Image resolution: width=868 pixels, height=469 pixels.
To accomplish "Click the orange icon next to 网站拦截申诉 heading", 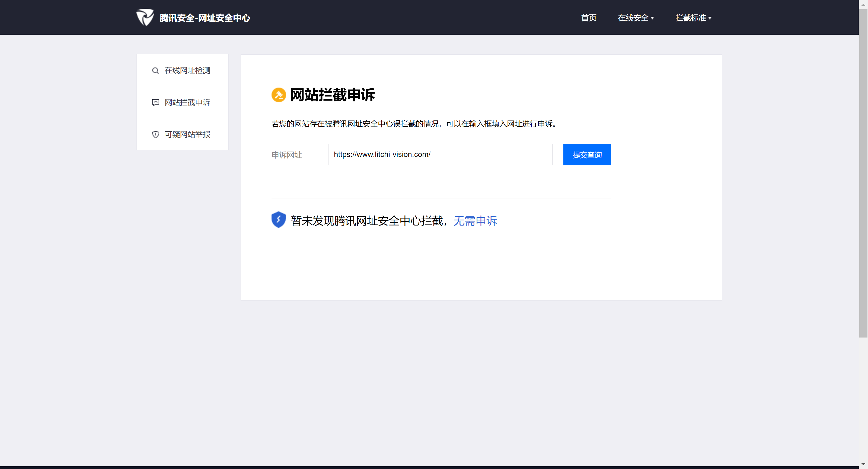I will coord(279,95).
